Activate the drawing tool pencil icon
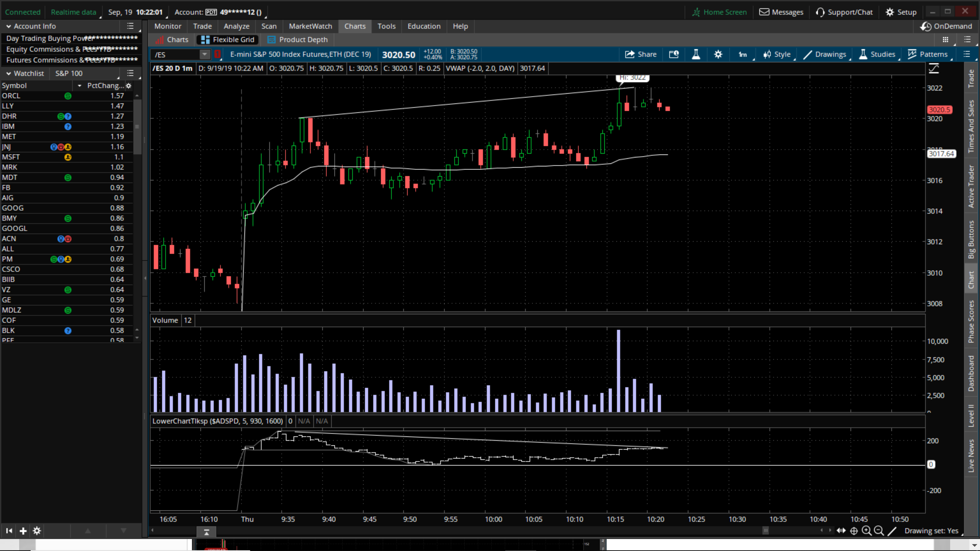This screenshot has width=980, height=551. [892, 531]
